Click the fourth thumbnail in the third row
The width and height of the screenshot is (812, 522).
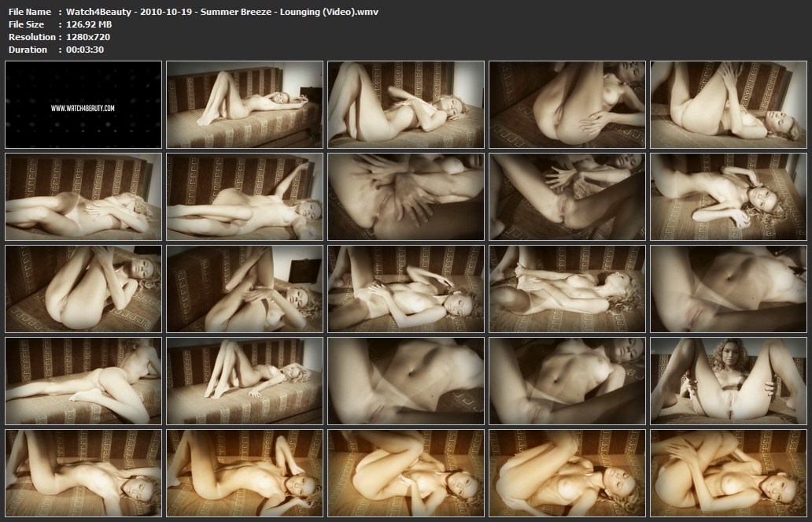(567, 288)
